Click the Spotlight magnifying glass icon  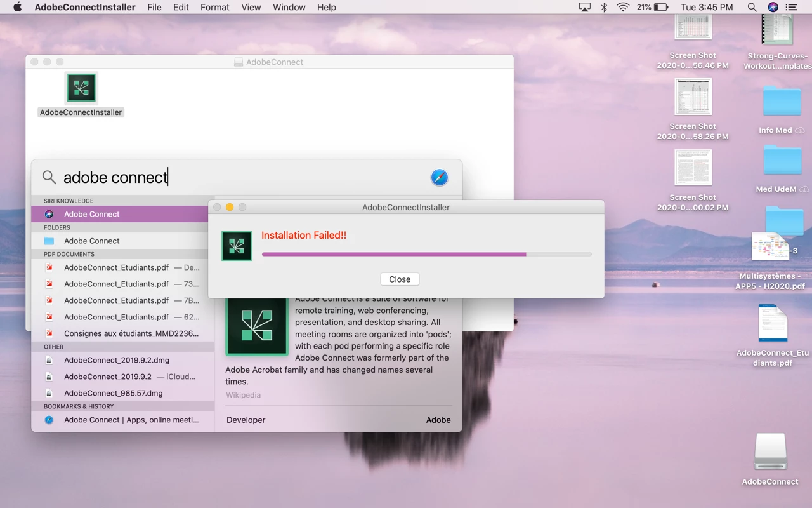pos(49,177)
